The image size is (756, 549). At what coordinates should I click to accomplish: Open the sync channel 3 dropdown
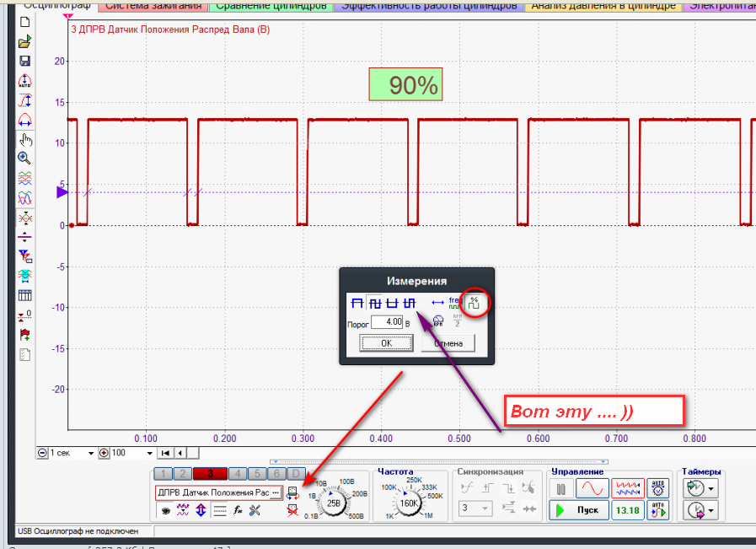coord(475,508)
